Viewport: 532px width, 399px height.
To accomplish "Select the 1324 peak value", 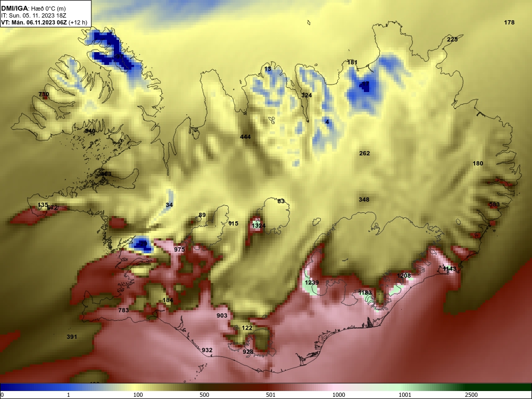I will (x=259, y=226).
